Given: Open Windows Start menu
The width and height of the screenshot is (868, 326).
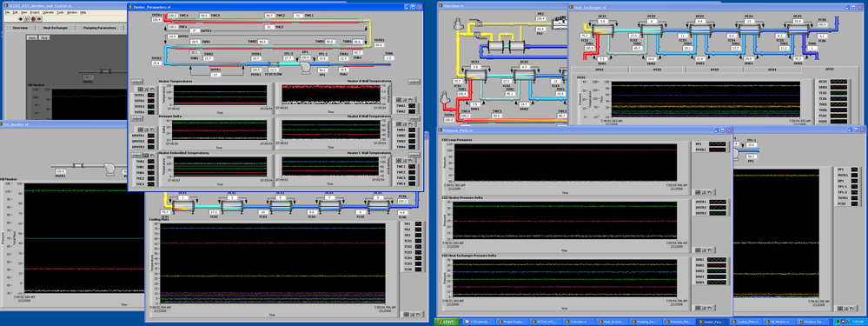Looking at the screenshot, I should 447,322.
